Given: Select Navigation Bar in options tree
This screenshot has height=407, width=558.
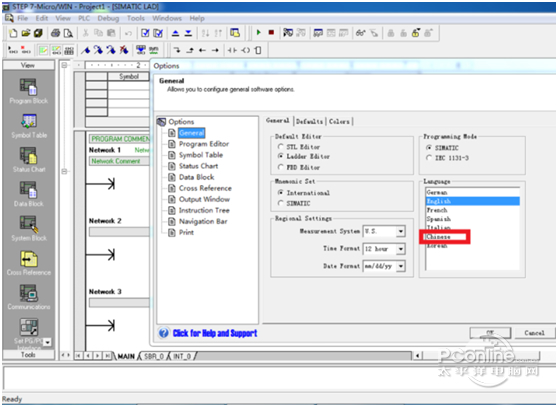Looking at the screenshot, I should (203, 221).
